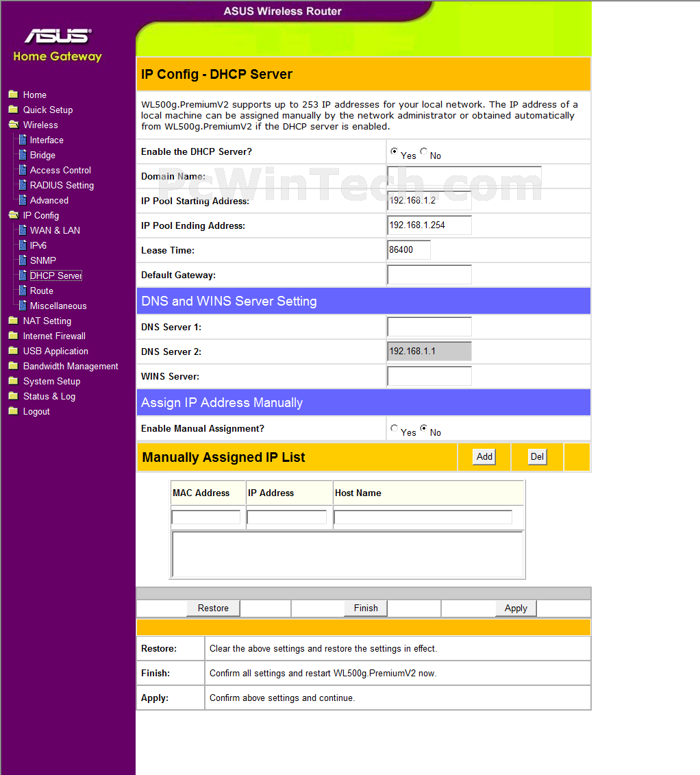Click the Domain Name input field
The height and width of the screenshot is (775, 700).
(x=464, y=175)
